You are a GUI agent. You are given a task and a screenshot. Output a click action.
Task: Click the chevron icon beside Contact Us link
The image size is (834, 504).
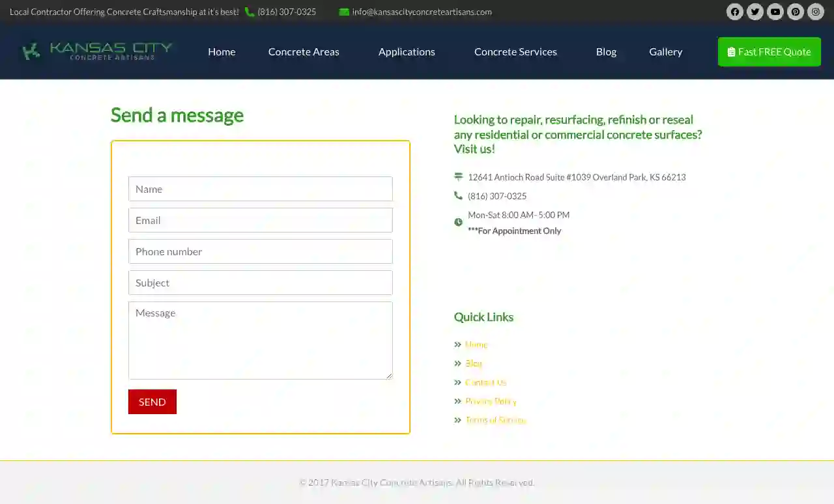point(458,382)
